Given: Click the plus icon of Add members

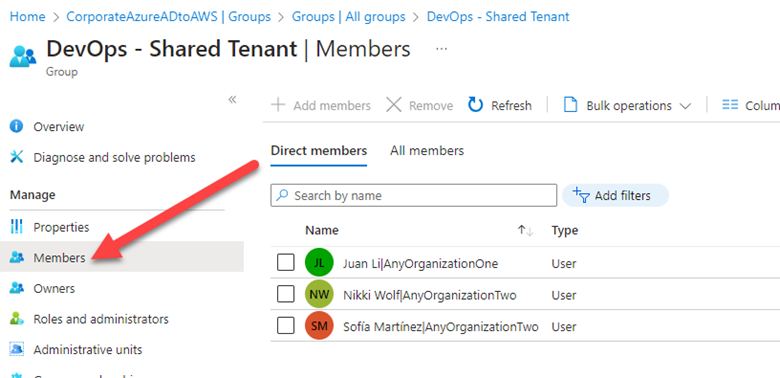Looking at the screenshot, I should point(278,105).
